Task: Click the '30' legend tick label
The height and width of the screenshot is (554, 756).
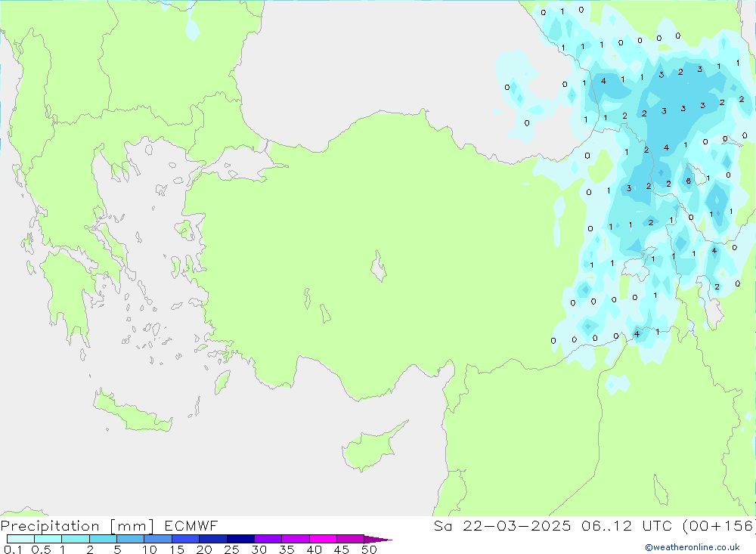Action: pos(259,549)
